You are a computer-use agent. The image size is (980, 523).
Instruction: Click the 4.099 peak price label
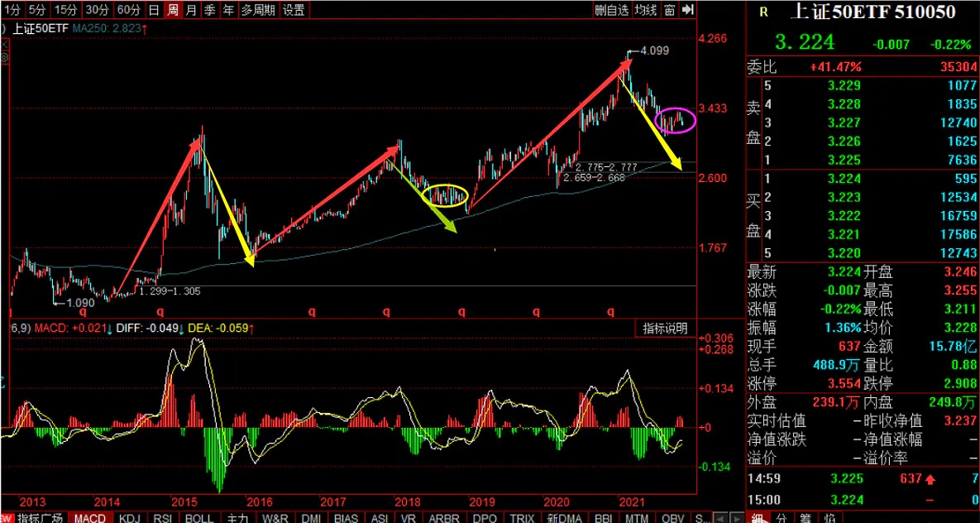(x=654, y=50)
